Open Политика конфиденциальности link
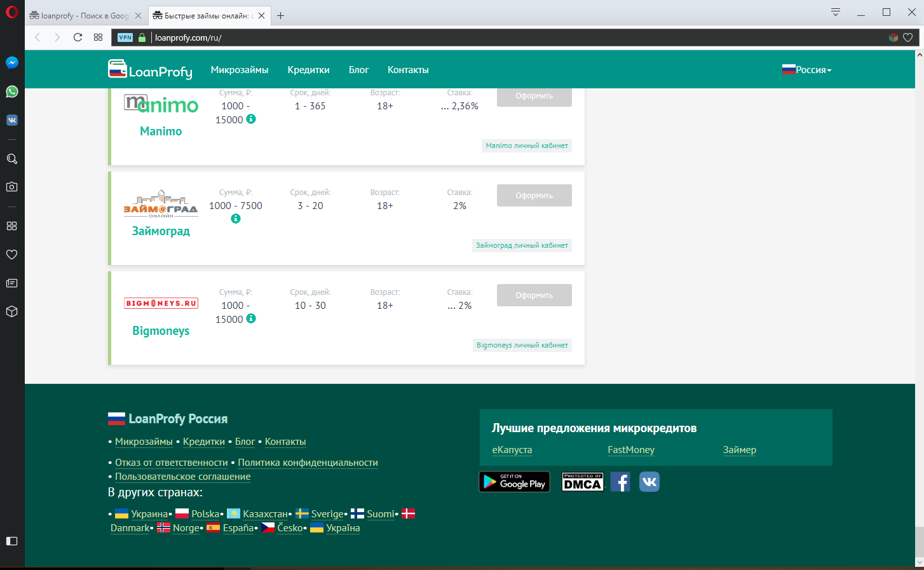Screen dimensions: 924x570 tap(308, 463)
